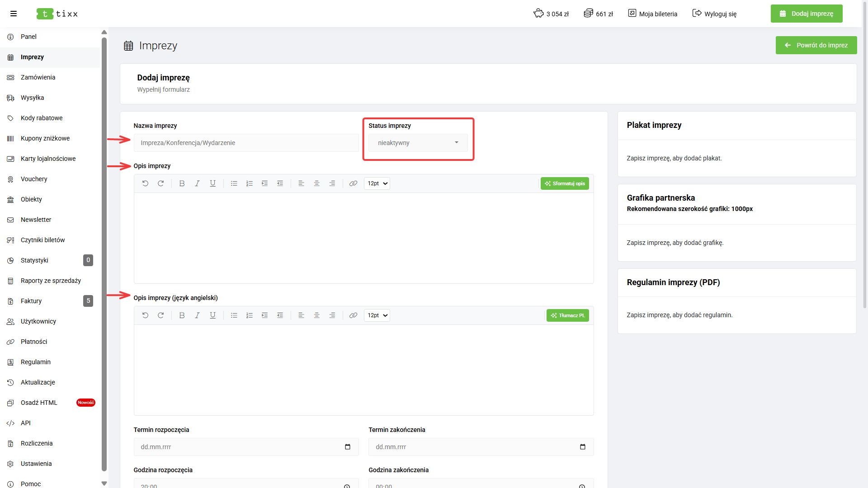Center text in English description editor
Screen dimensions: 868x488
click(316, 315)
